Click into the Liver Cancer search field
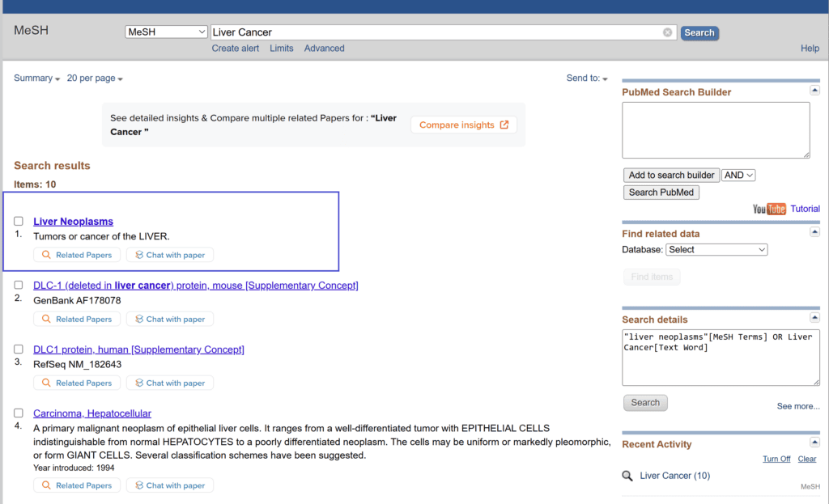 pos(443,32)
